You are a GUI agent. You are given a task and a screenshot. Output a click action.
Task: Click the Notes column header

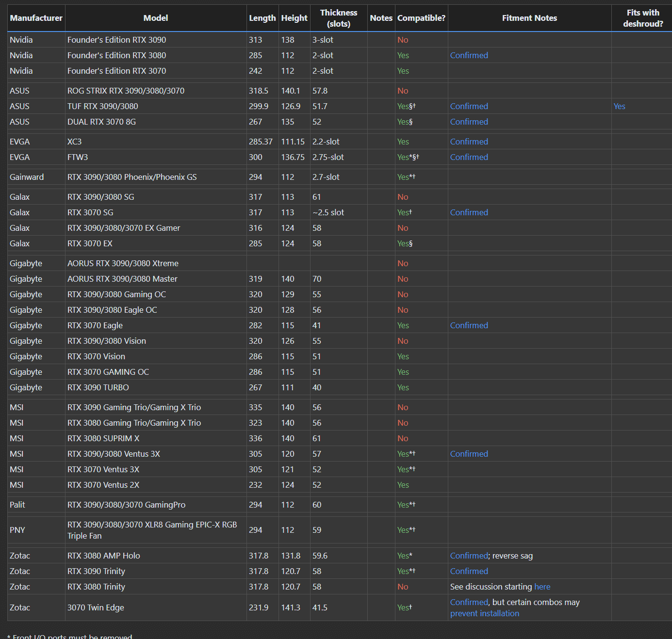click(381, 18)
